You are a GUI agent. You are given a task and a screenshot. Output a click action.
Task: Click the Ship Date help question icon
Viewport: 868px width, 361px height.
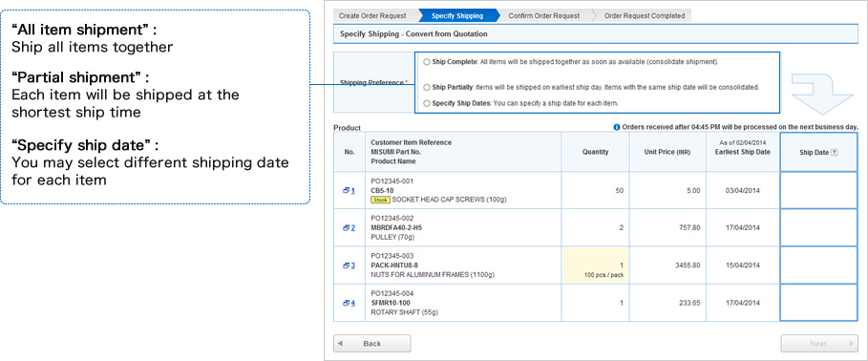(835, 152)
